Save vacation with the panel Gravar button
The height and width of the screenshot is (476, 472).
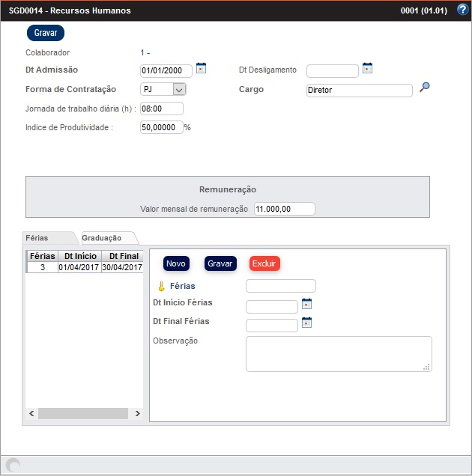(220, 263)
